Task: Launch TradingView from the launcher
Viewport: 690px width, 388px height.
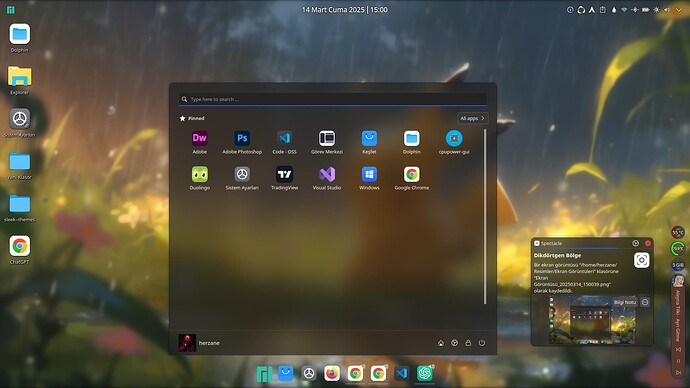Action: [284, 178]
